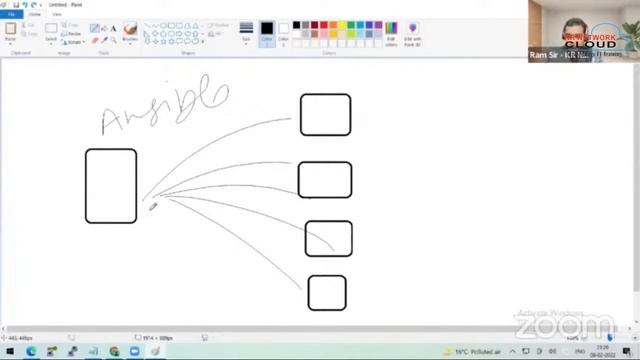Open the shape Outline dropdown
The image size is (640, 360).
pos(218,25)
